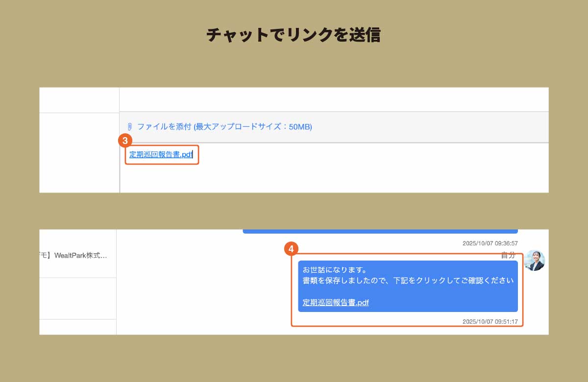Click the paperclip attach file icon
588x382 pixels.
130,127
